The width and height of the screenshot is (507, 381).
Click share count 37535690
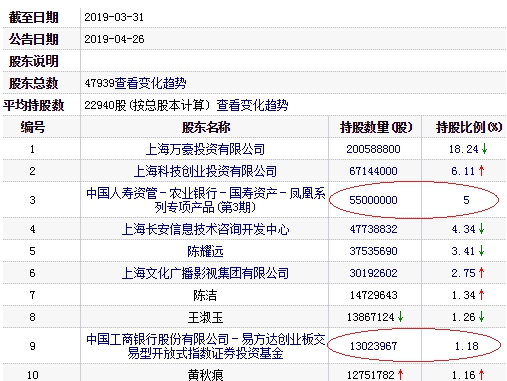[373, 251]
